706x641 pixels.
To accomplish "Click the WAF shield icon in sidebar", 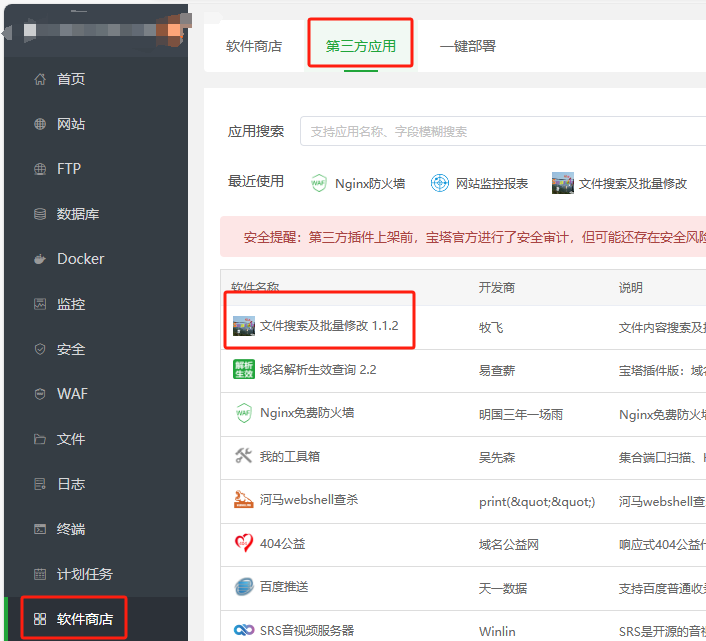I will 40,394.
